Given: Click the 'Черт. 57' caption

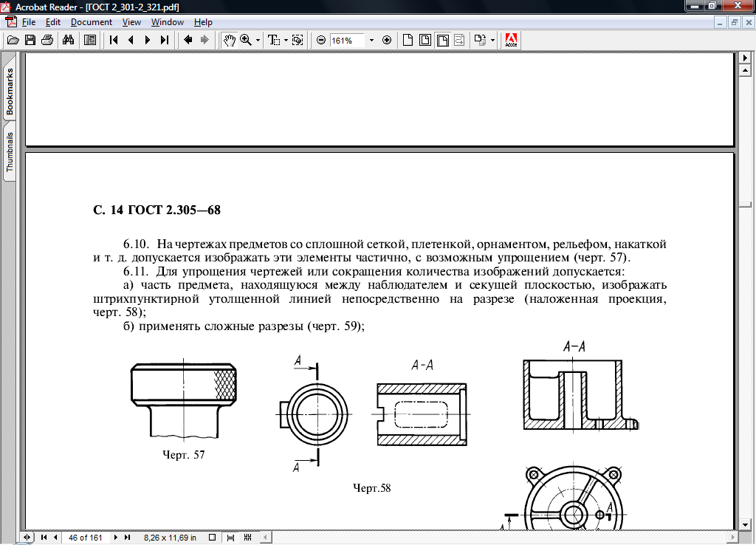Looking at the screenshot, I should coord(184,455).
